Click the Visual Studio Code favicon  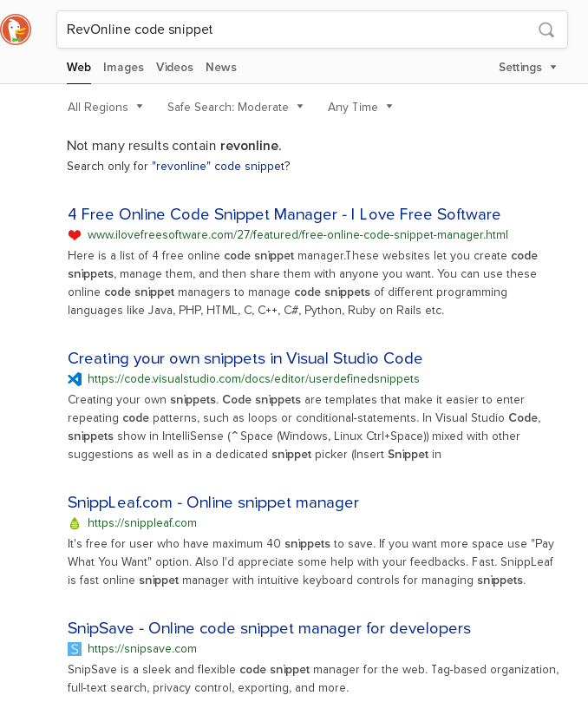coord(75,379)
